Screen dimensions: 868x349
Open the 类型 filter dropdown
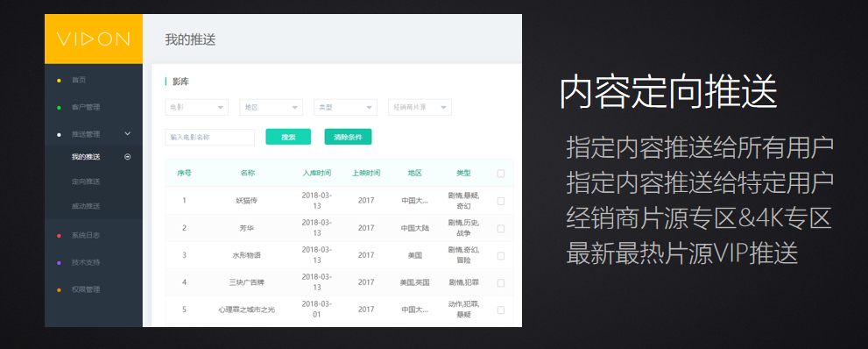coord(345,108)
